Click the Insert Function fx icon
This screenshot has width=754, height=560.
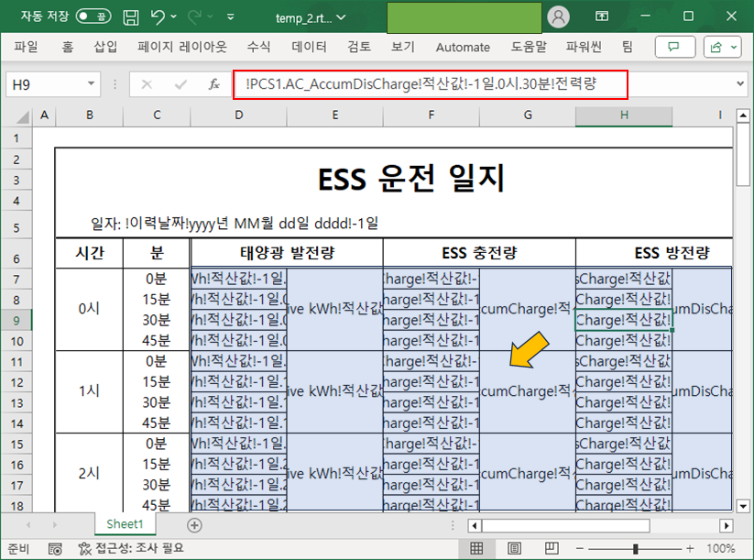[214, 84]
